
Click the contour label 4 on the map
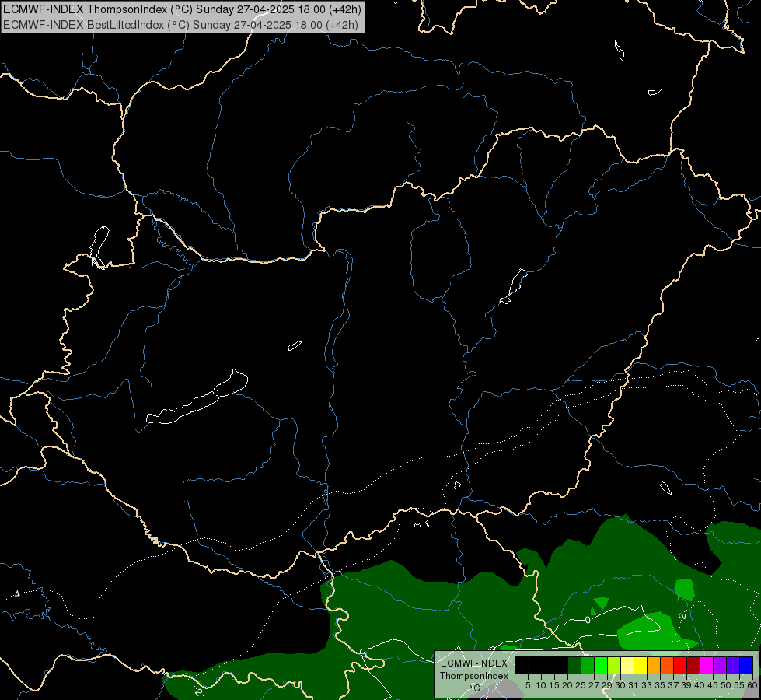(17, 594)
